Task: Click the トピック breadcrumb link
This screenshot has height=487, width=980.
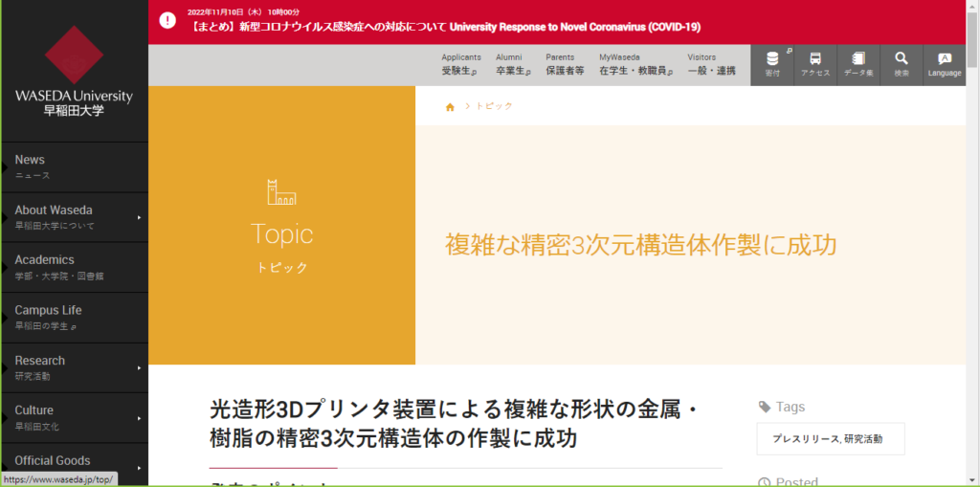Action: coord(494,106)
